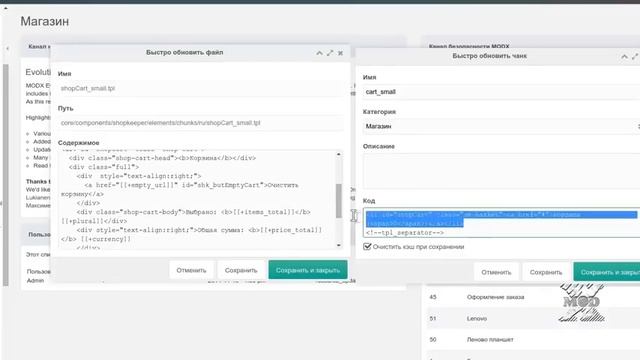Screen dimensions: 640x360
Task: Click the chunk description textarea
Action: pyautogui.click(x=501, y=171)
